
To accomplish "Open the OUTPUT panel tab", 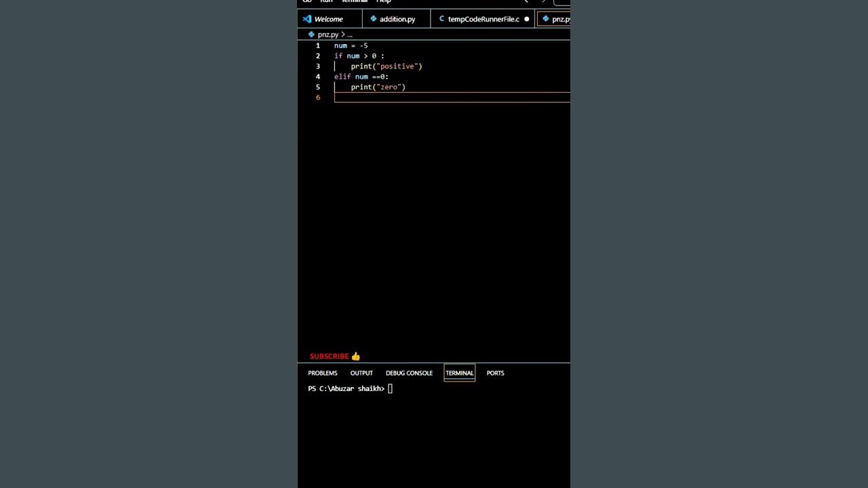I will click(x=361, y=373).
